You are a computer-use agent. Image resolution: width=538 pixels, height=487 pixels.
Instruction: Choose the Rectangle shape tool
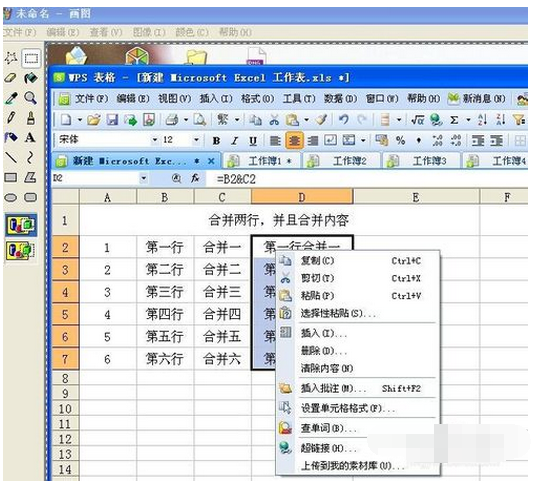click(11, 177)
